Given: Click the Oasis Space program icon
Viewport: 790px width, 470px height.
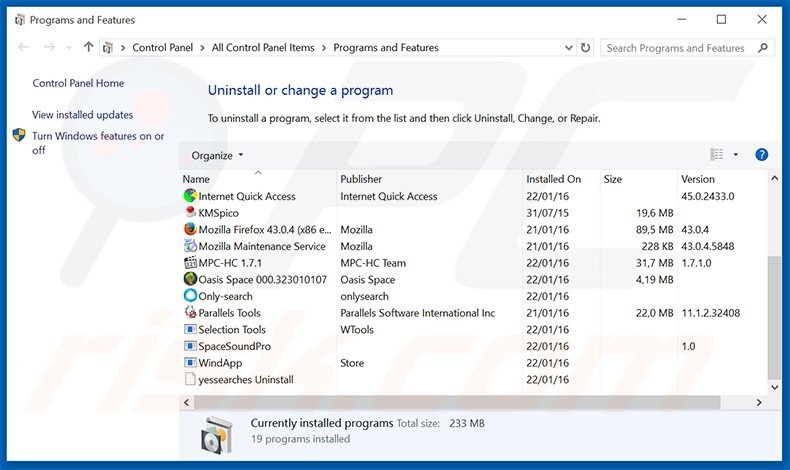Looking at the screenshot, I should point(190,279).
